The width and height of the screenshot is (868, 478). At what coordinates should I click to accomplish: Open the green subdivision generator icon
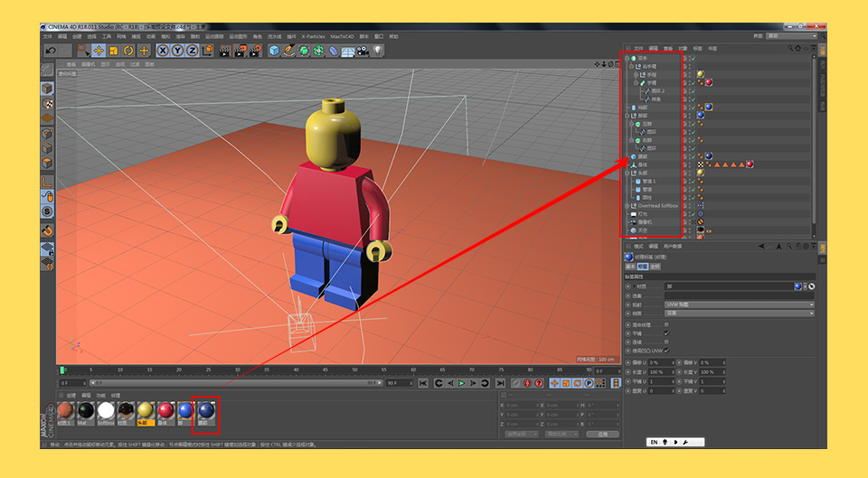(x=304, y=51)
